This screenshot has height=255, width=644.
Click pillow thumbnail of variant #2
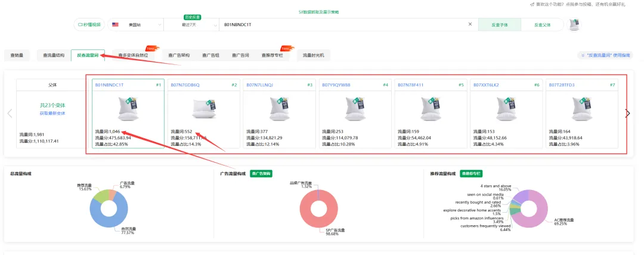(x=204, y=109)
